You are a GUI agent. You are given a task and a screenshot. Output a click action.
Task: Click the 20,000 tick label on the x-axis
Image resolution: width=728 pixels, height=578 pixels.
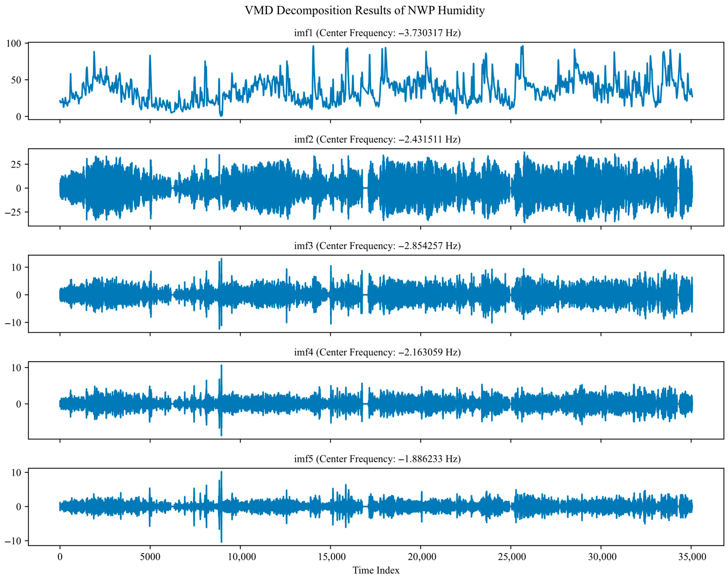(422, 556)
